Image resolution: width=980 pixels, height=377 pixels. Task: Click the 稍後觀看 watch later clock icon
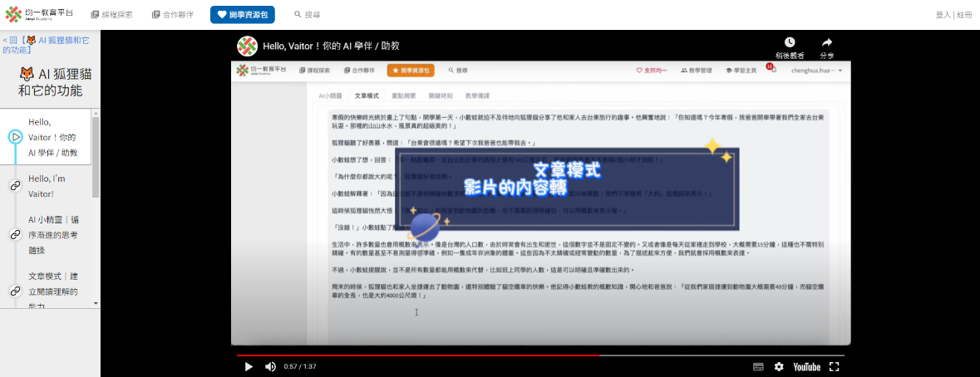(x=790, y=42)
